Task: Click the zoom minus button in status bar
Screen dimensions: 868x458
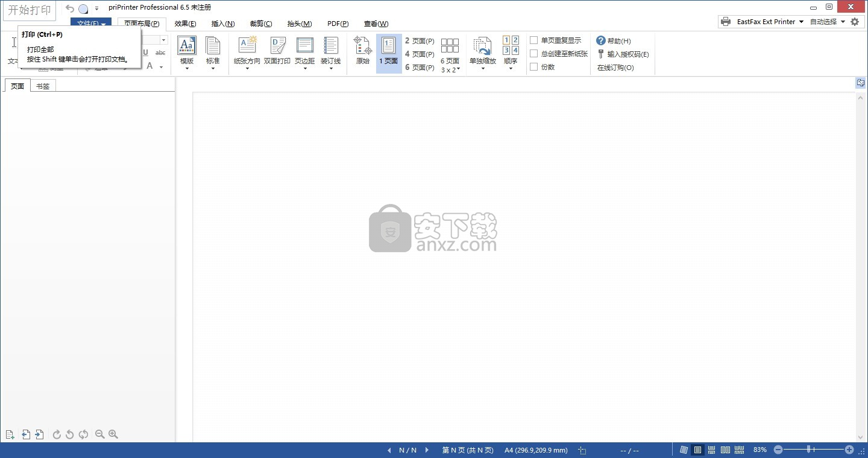Action: click(778, 450)
